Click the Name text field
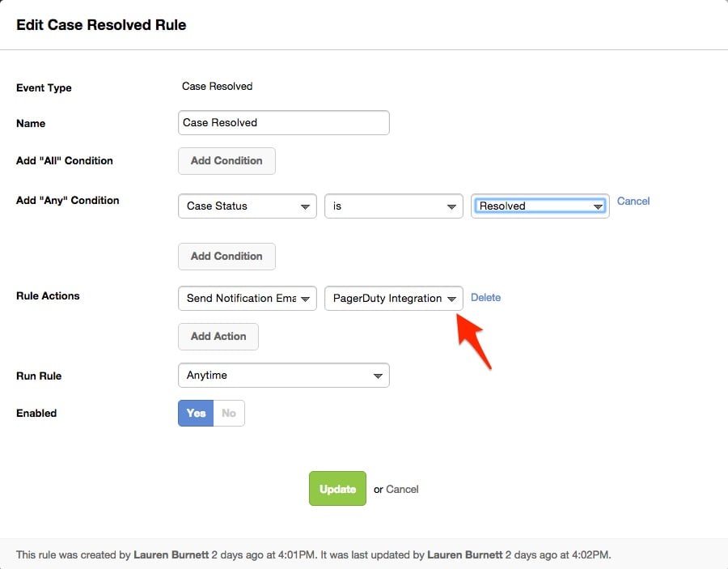 click(283, 123)
